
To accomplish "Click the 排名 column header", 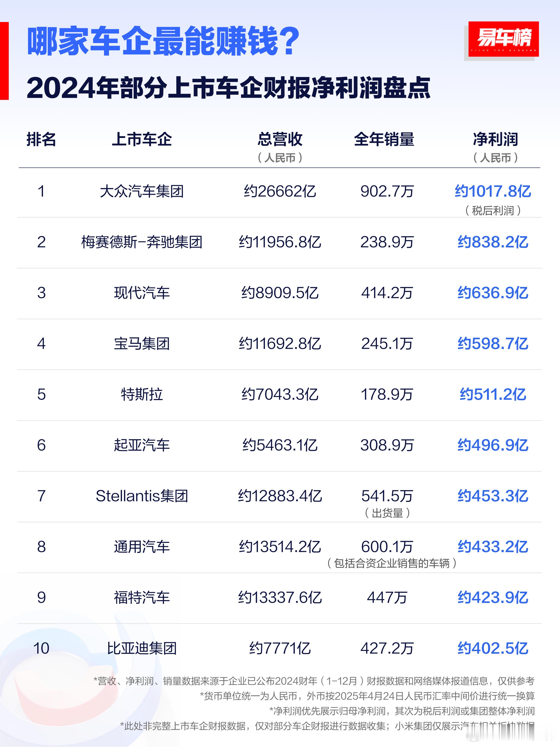I will (x=41, y=139).
